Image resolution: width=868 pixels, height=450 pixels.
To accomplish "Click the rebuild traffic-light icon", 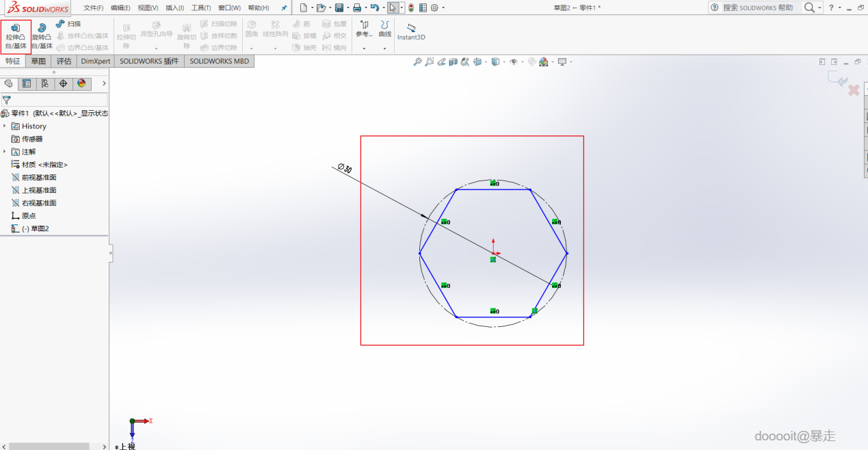I will pyautogui.click(x=411, y=8).
